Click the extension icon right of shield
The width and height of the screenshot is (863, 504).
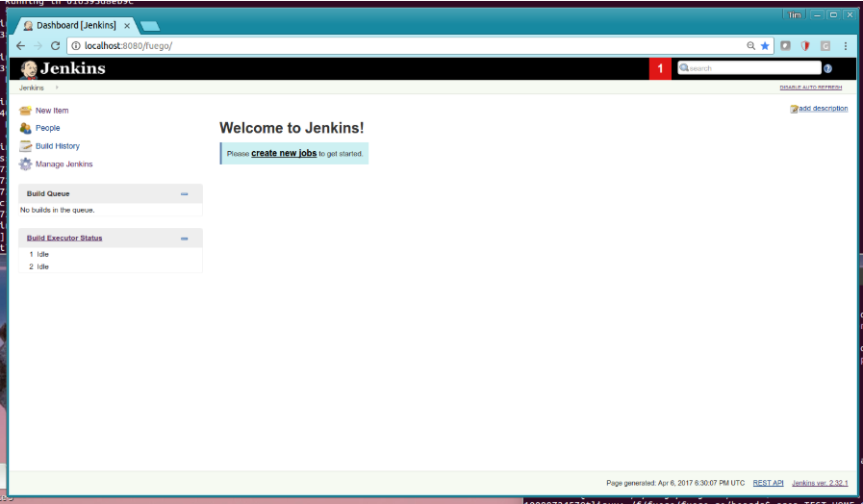coord(825,45)
